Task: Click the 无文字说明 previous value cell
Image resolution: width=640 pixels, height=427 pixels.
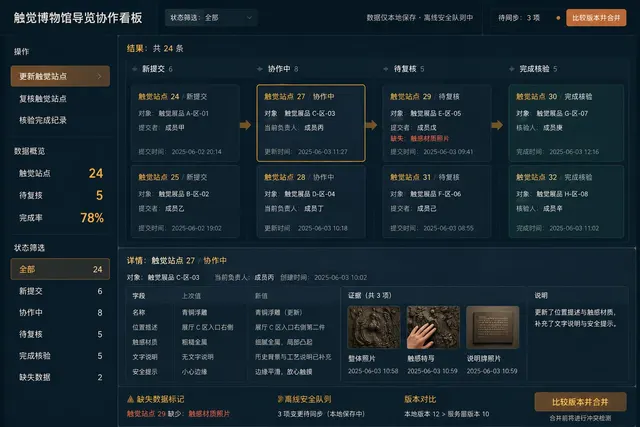Action: coord(198,357)
